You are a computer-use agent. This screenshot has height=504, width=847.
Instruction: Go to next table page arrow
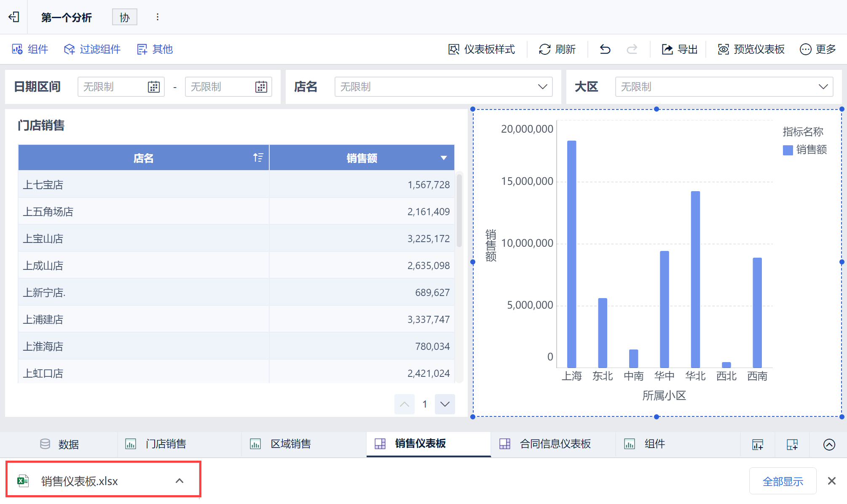tap(445, 404)
